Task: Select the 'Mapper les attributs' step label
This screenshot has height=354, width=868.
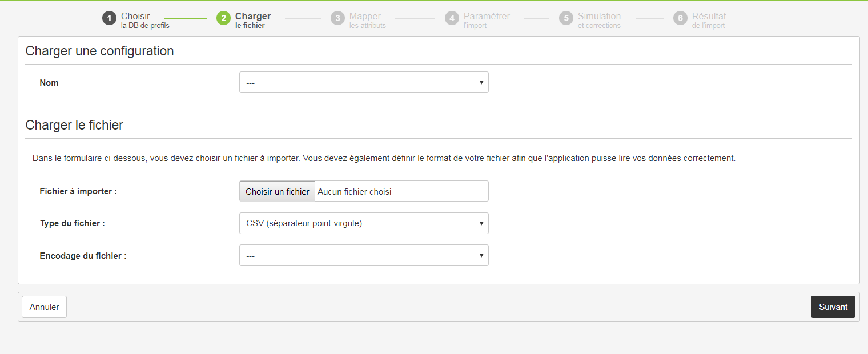Action: pos(367,21)
